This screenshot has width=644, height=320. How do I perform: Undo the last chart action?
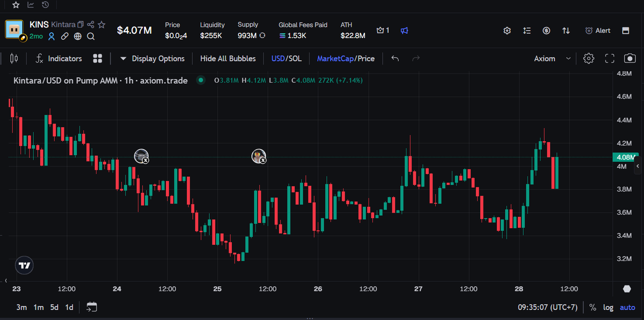tap(395, 59)
